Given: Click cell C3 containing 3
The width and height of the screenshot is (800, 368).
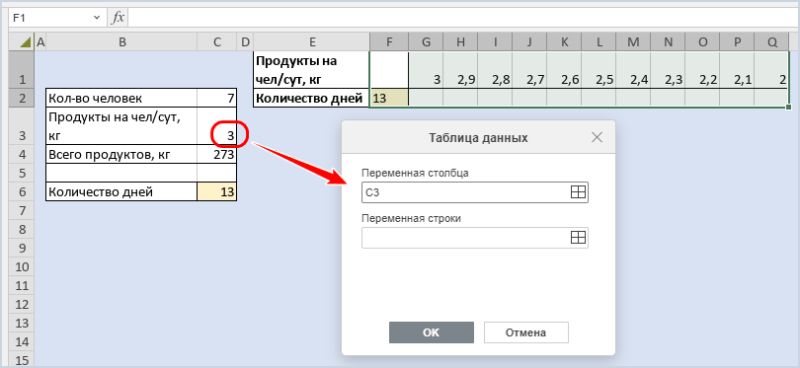Looking at the screenshot, I should 217,126.
